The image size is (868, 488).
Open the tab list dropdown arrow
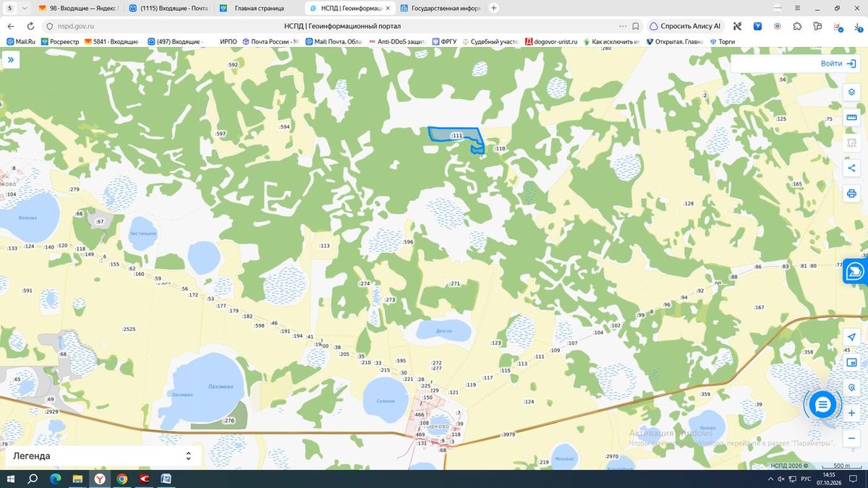[x=25, y=8]
